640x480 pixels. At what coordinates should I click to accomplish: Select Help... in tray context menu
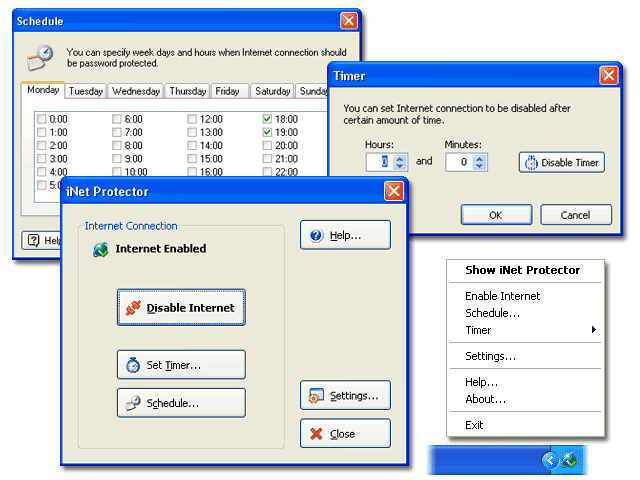coord(525,382)
